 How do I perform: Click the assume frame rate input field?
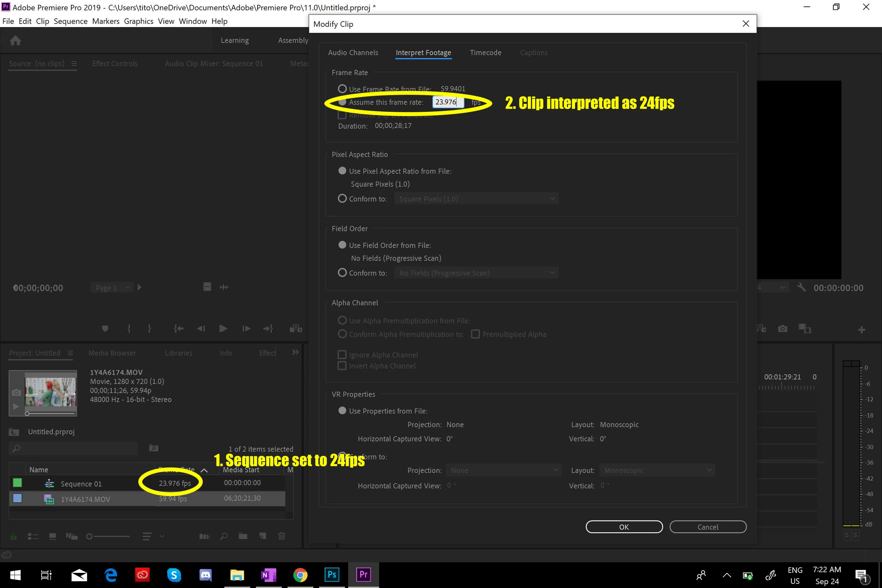tap(448, 102)
